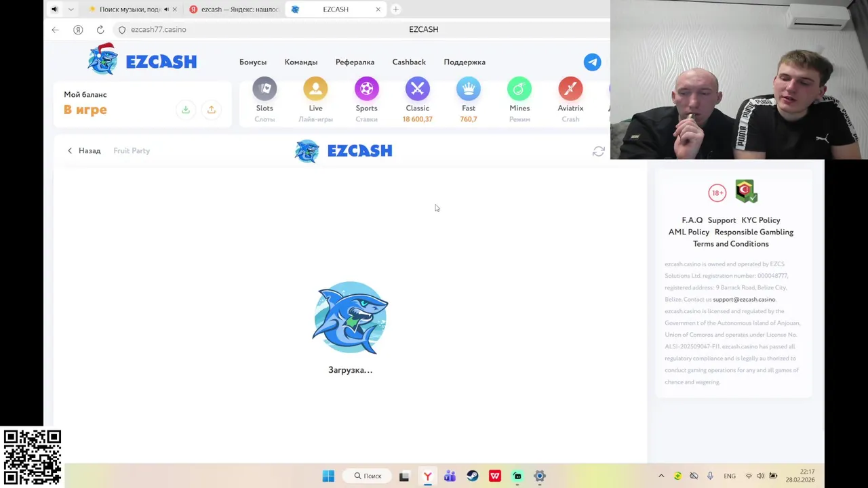Switch to the ezcash Яндекс search tab
868x488 pixels.
pos(234,9)
